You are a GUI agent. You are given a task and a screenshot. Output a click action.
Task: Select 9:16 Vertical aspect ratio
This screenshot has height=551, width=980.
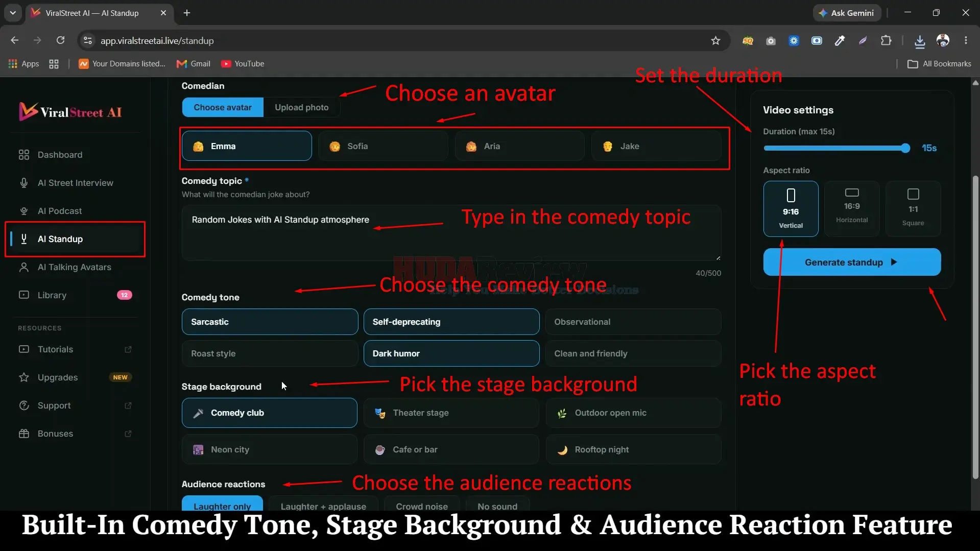point(791,209)
